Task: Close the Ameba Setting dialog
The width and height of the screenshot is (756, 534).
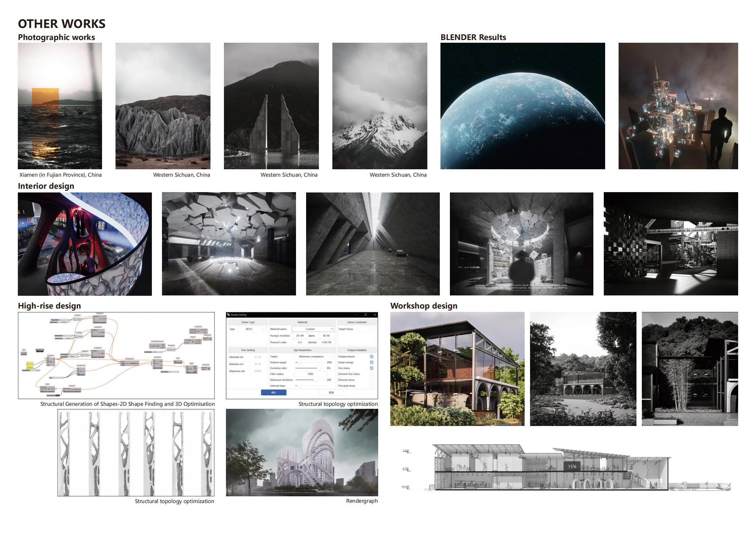Action: [x=374, y=315]
